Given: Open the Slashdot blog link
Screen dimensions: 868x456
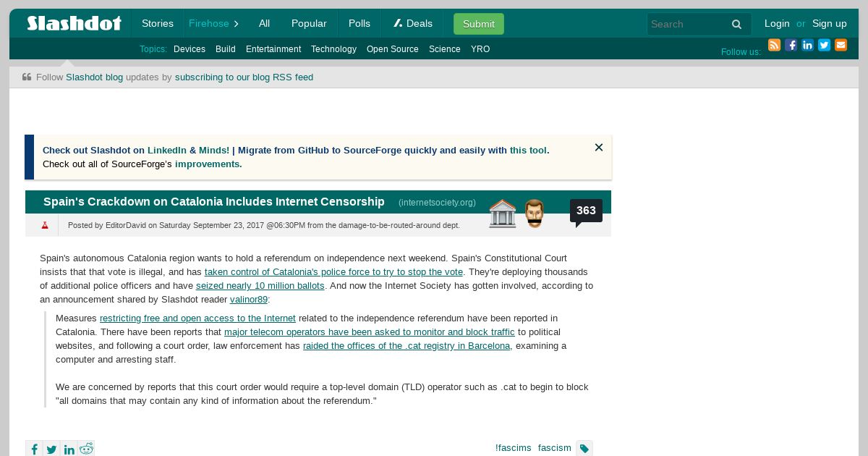Looking at the screenshot, I should (94, 77).
